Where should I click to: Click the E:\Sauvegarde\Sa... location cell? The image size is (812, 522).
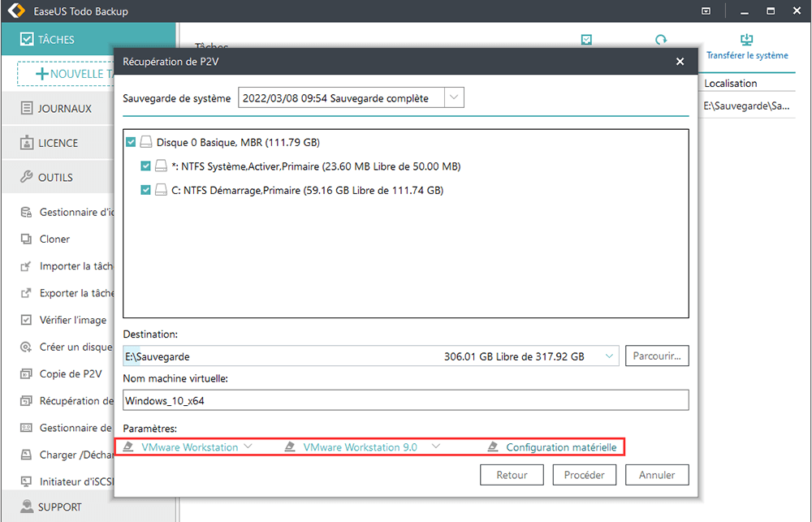point(746,106)
